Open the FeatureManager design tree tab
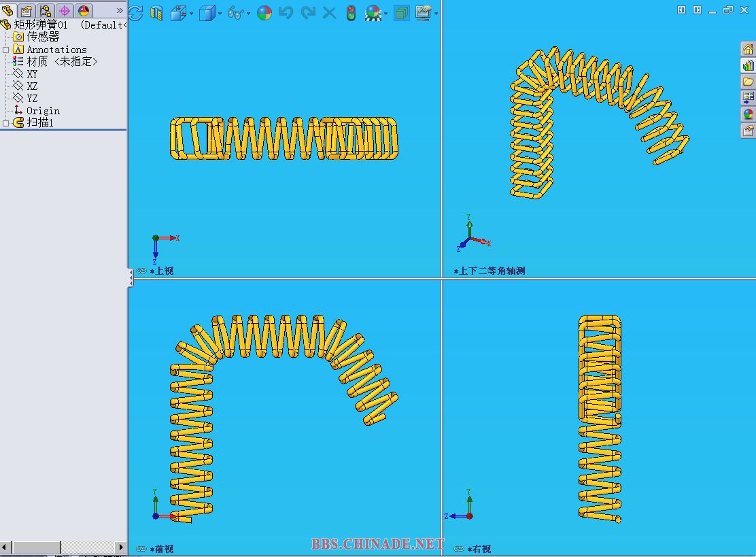 (7, 11)
